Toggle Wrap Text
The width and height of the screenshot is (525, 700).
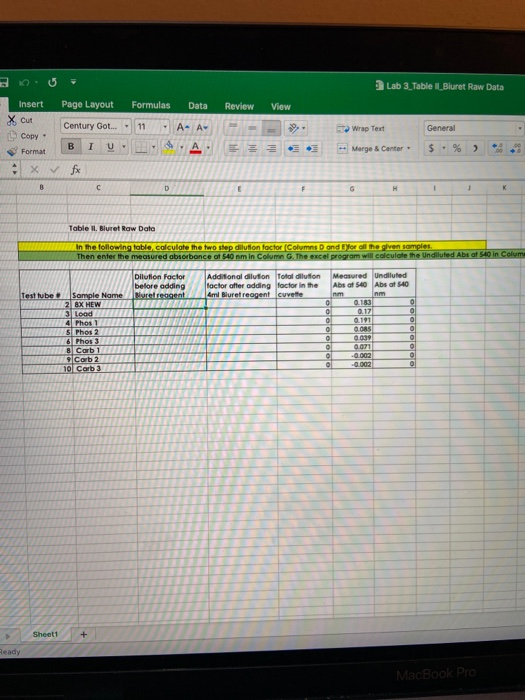tap(361, 129)
